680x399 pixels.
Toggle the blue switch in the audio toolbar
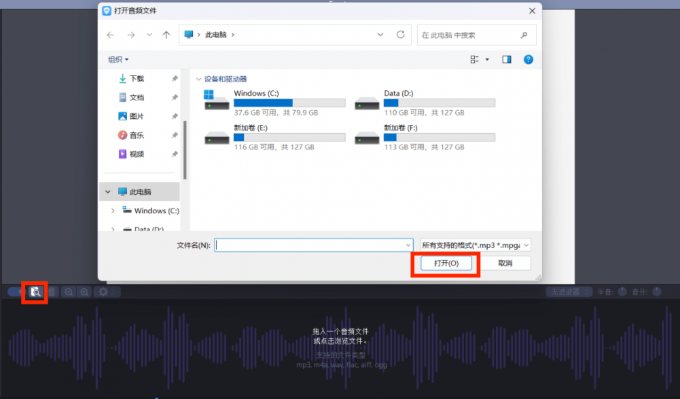point(16,292)
